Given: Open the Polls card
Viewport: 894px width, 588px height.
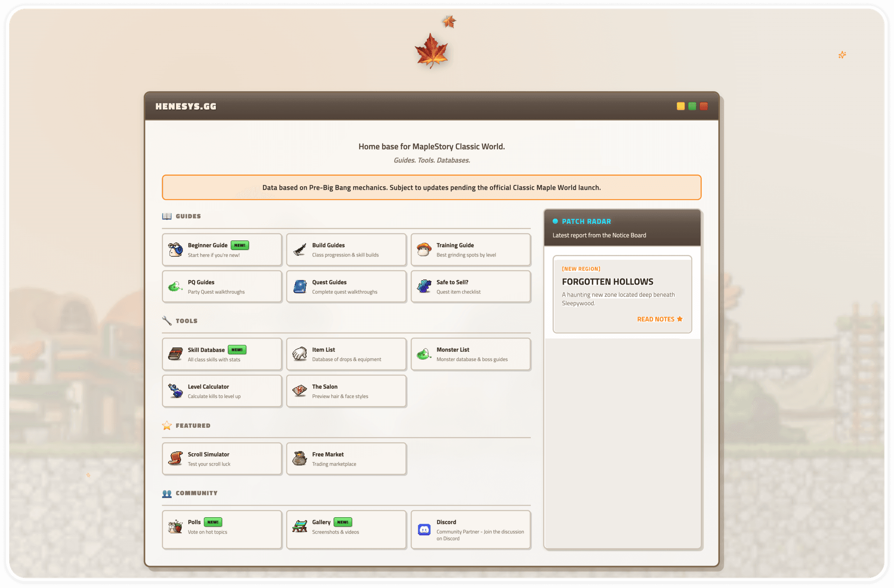Looking at the screenshot, I should click(x=222, y=530).
